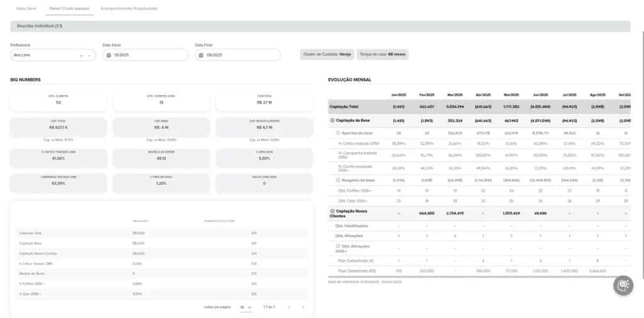Click the Data Início calendar icon
644x318 pixels.
108,55
